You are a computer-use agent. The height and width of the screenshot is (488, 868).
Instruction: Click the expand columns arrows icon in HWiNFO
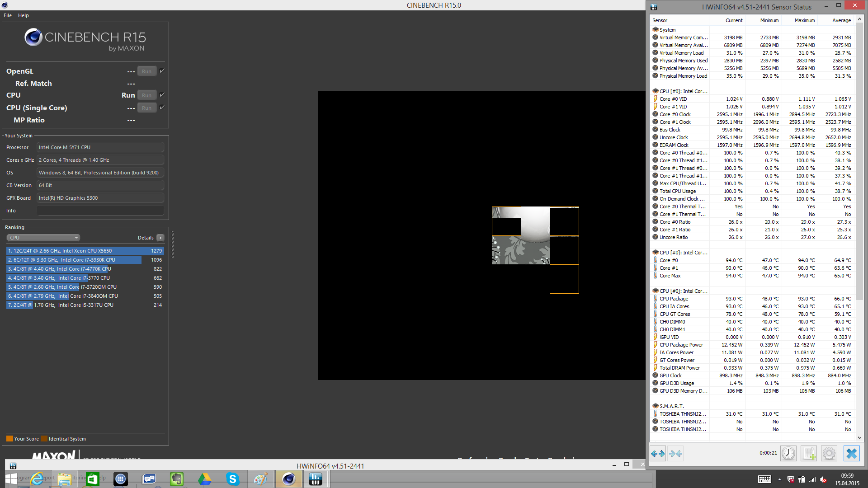point(658,453)
